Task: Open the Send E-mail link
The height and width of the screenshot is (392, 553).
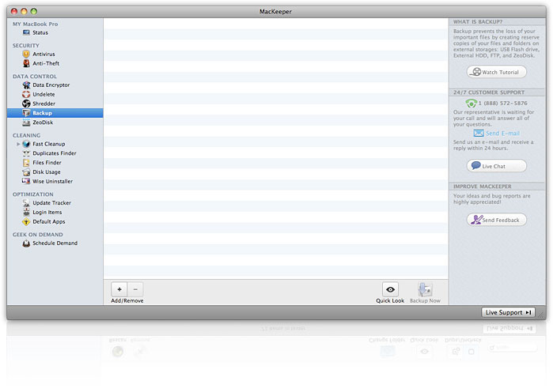Action: pos(502,134)
